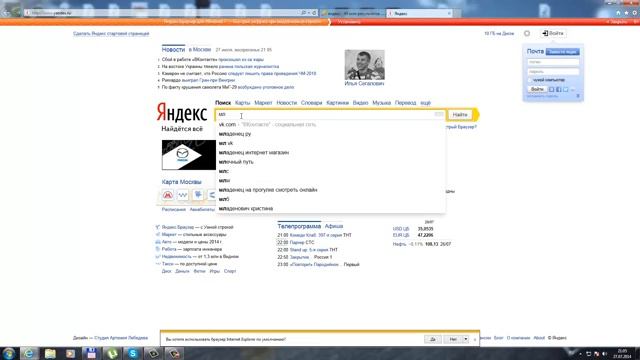Select the 'младенец интернет магазин' suggestion
Viewport: 640px width, 360px height.
330,153
